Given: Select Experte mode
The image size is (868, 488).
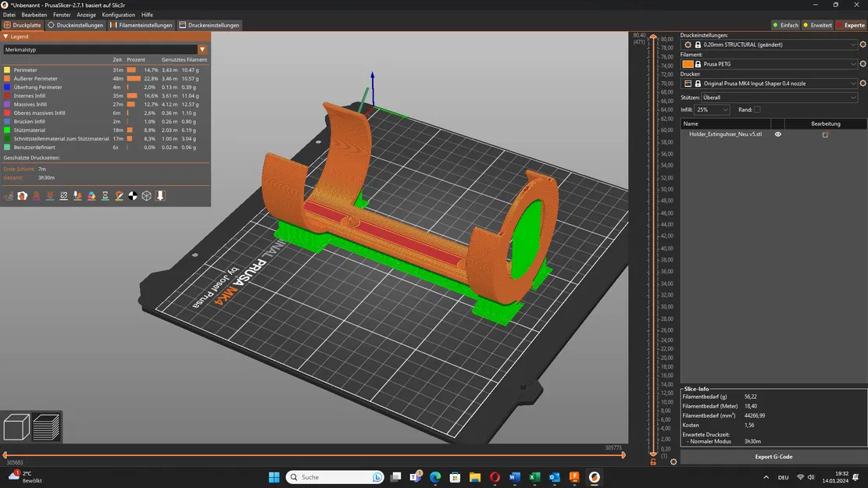Looking at the screenshot, I should click(x=851, y=25).
